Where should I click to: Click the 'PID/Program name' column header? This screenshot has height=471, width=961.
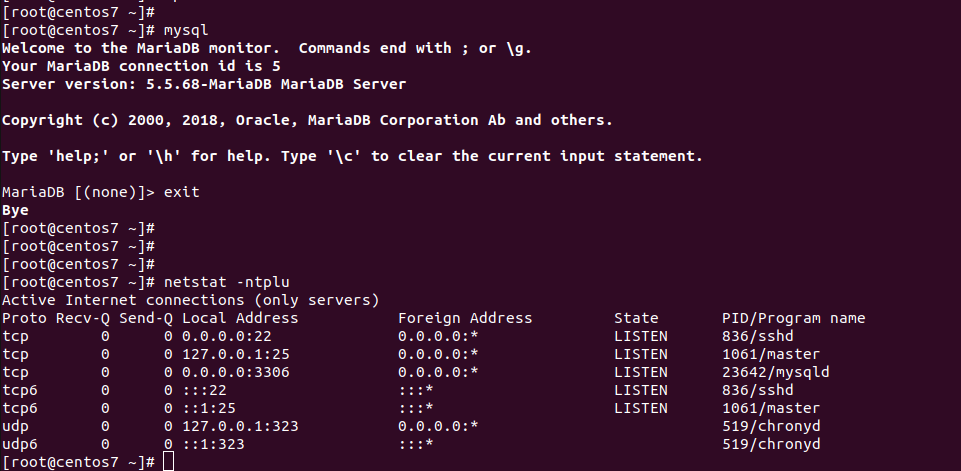pyautogui.click(x=793, y=318)
